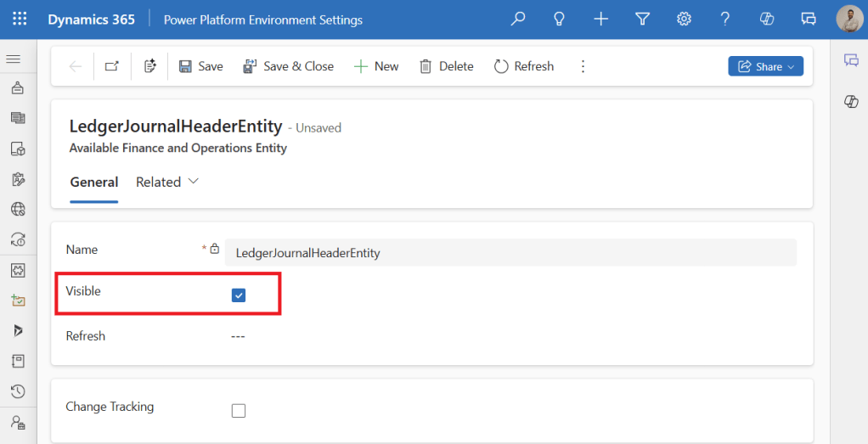The width and height of the screenshot is (868, 444).
Task: Open the user profile avatar
Action: 849,19
